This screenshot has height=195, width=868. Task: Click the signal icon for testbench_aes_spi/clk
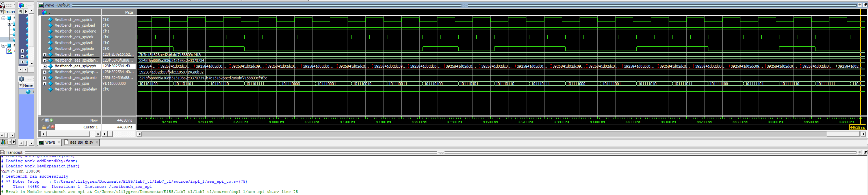[51, 20]
